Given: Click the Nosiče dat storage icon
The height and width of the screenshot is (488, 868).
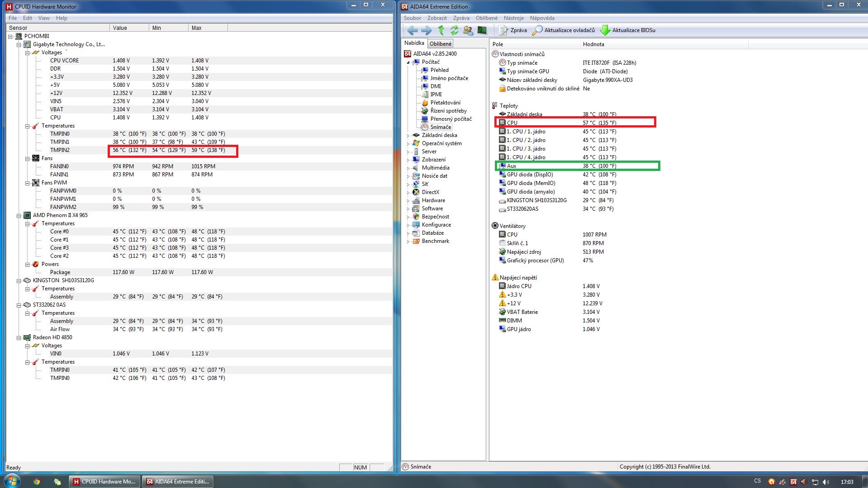Looking at the screenshot, I should (416, 176).
